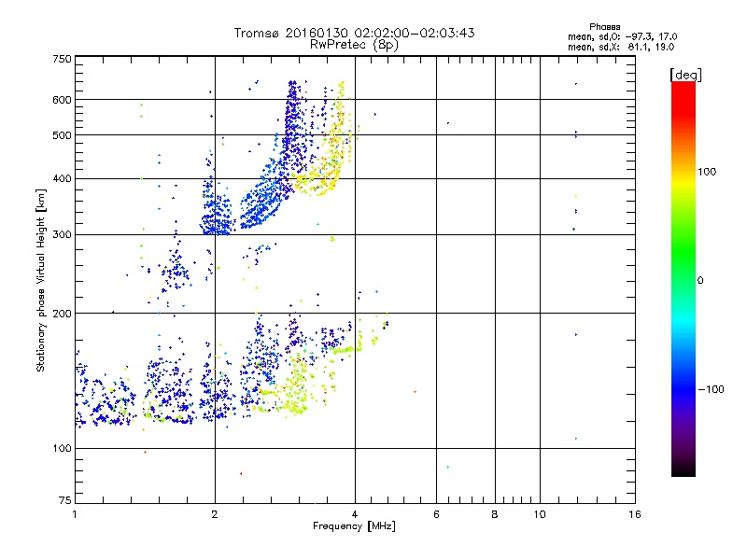
Task: Click the 'Frequency [MHz]' axis title
Action: click(x=354, y=526)
